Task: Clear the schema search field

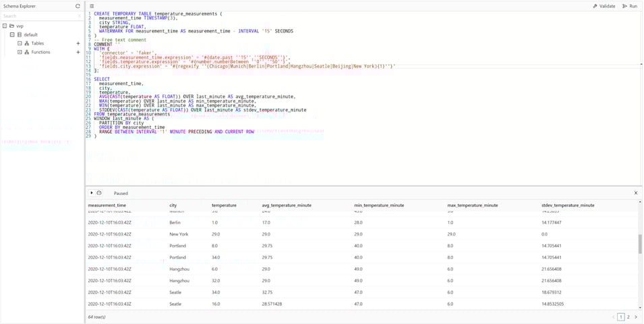Action: click(79, 16)
